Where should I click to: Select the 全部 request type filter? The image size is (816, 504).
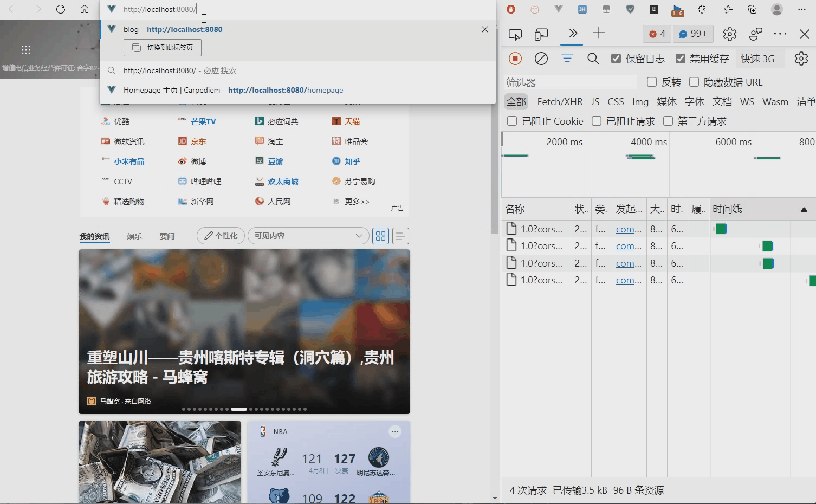516,101
